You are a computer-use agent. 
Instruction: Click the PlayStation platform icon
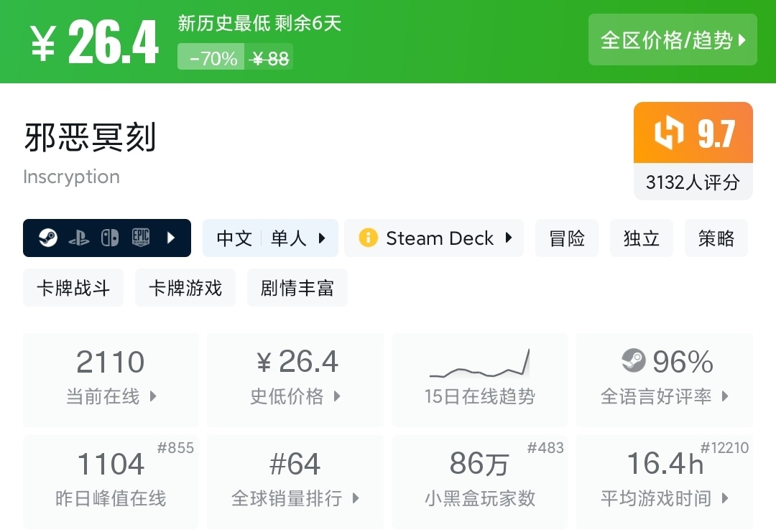tap(79, 238)
